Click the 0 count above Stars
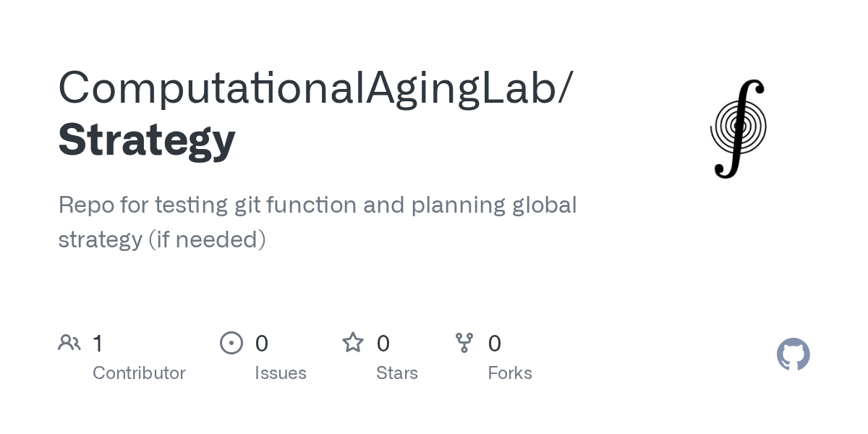868x434 pixels. 383,344
